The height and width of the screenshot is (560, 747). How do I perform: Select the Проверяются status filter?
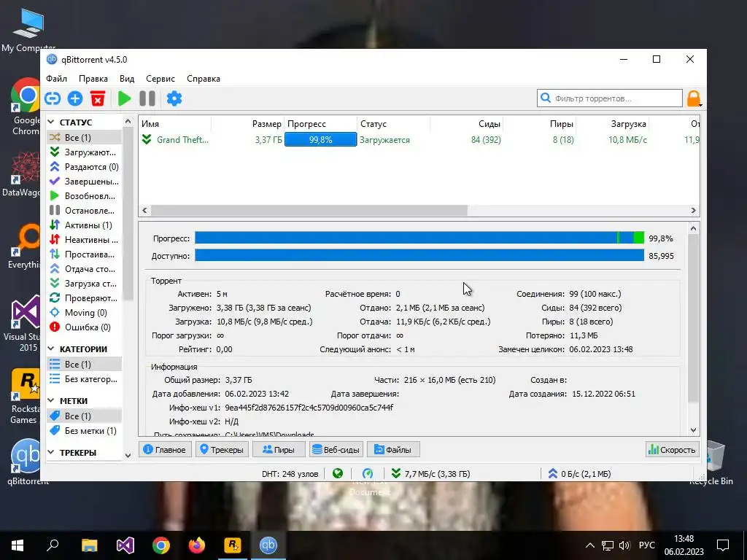pyautogui.click(x=84, y=298)
